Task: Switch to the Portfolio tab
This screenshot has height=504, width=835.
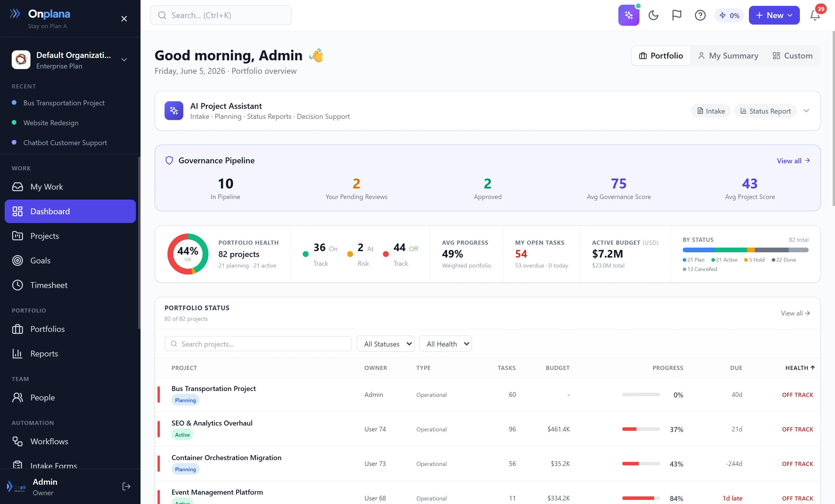Action: 661,56
